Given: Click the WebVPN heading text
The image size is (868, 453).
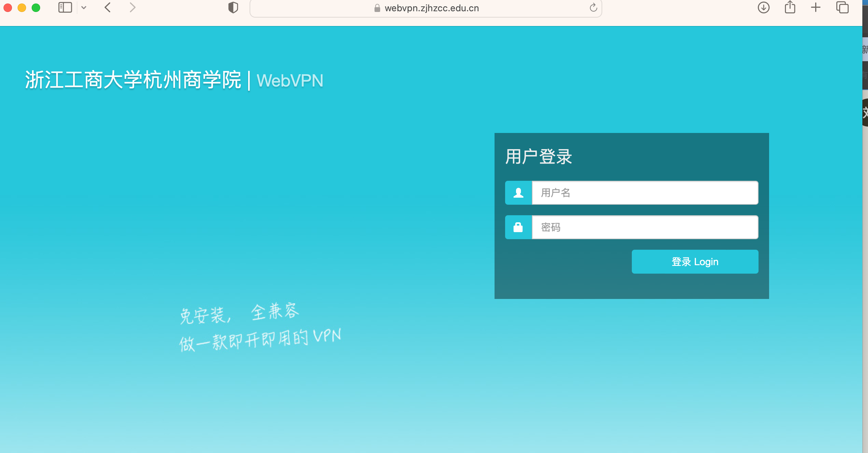Looking at the screenshot, I should (290, 81).
